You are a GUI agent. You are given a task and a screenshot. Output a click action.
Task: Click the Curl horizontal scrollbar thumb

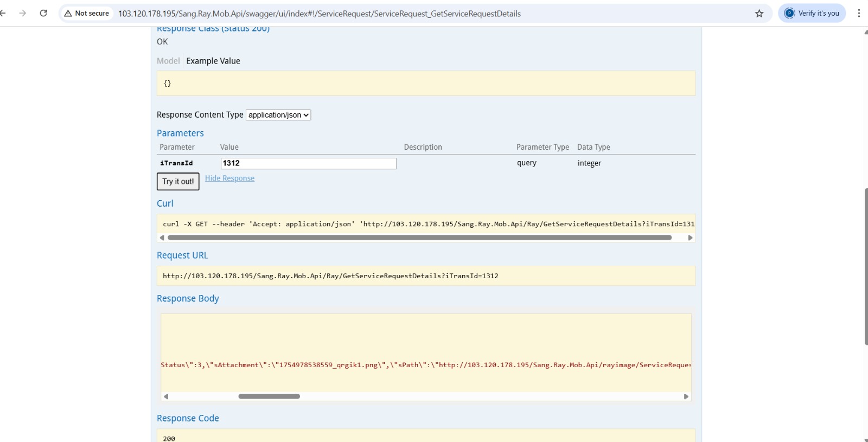(x=419, y=238)
